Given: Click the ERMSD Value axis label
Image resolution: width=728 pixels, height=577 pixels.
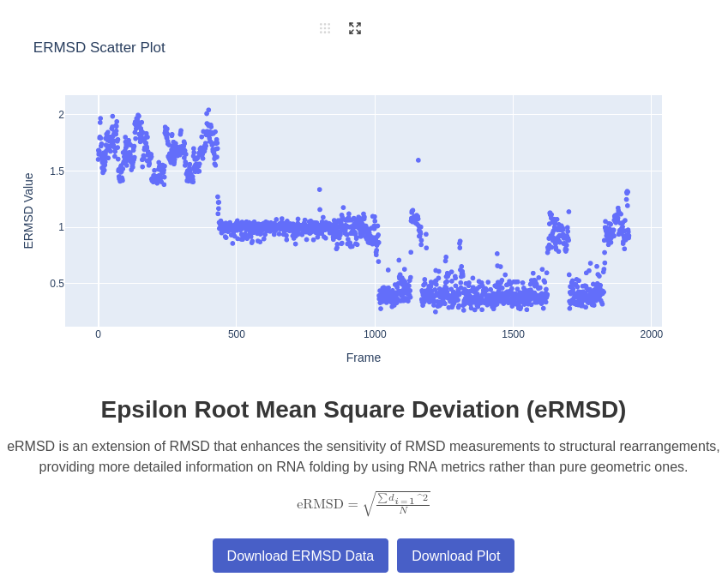Looking at the screenshot, I should (28, 210).
